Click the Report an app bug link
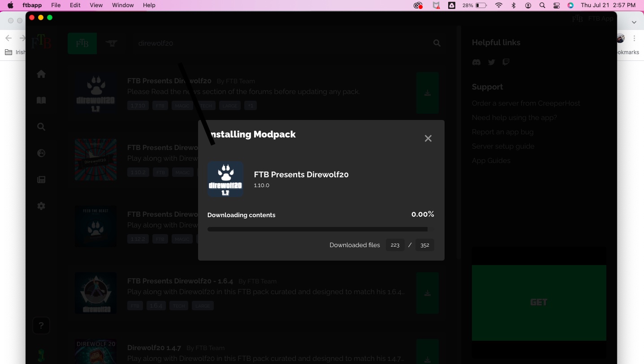 (x=502, y=132)
